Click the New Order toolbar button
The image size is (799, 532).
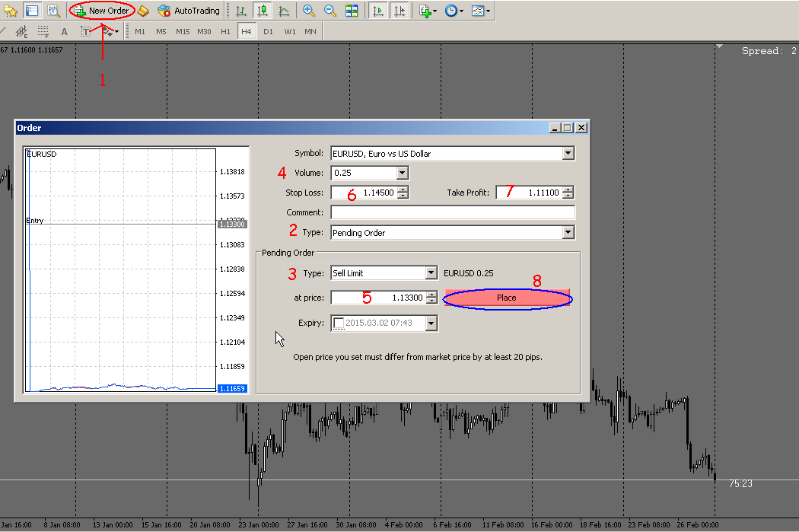(102, 11)
